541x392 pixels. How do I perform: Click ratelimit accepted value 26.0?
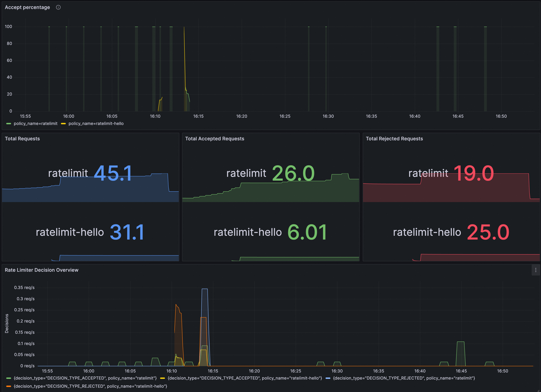pos(293,173)
